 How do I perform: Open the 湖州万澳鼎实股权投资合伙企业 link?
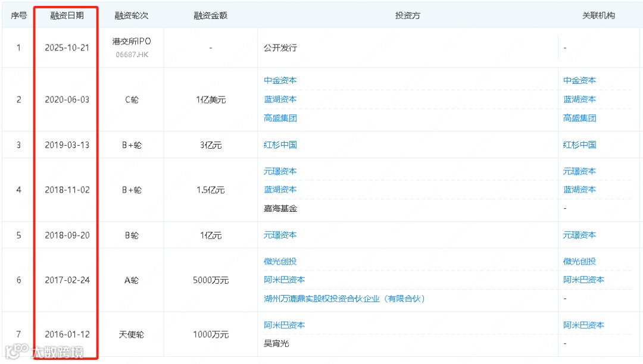[x=344, y=299]
